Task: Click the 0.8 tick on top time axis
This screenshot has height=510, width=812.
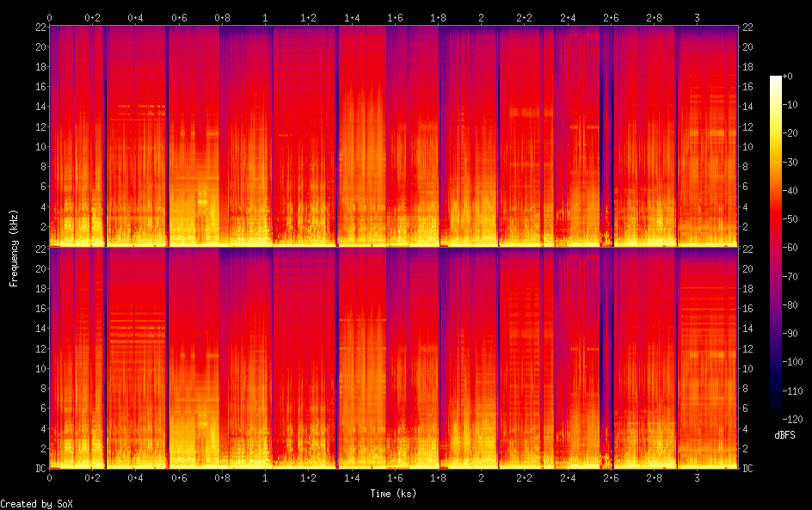Action: [x=222, y=17]
